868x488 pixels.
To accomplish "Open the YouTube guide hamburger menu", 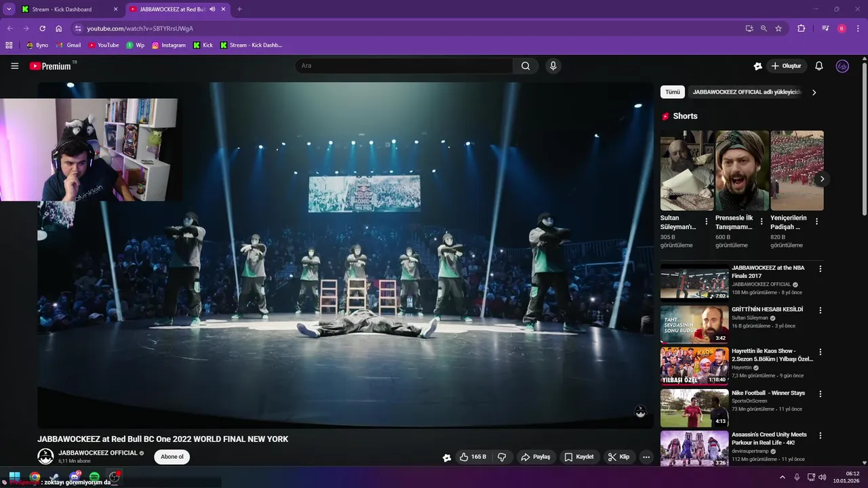I will point(14,66).
